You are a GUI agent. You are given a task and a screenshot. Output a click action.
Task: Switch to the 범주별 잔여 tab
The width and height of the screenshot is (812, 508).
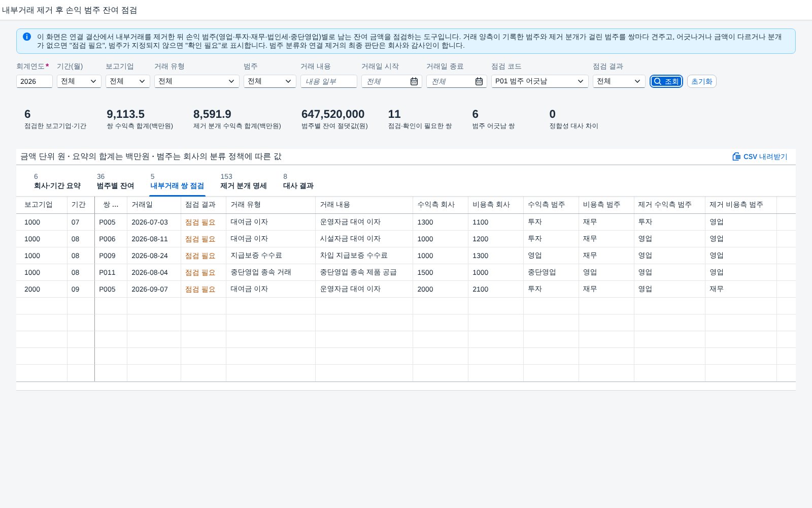coord(115,181)
